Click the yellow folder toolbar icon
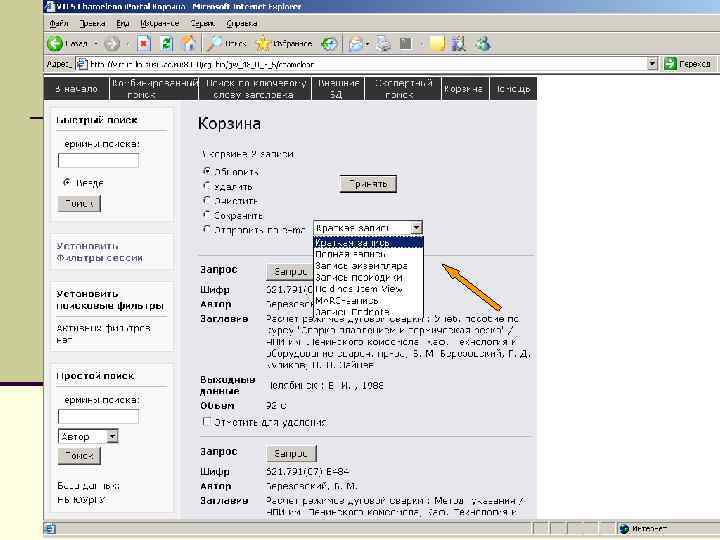 pyautogui.click(x=437, y=44)
